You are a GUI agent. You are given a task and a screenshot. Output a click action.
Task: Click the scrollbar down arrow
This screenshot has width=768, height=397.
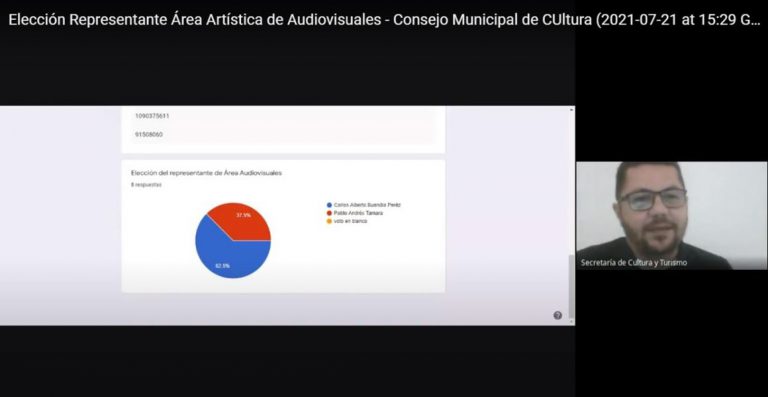(x=571, y=322)
